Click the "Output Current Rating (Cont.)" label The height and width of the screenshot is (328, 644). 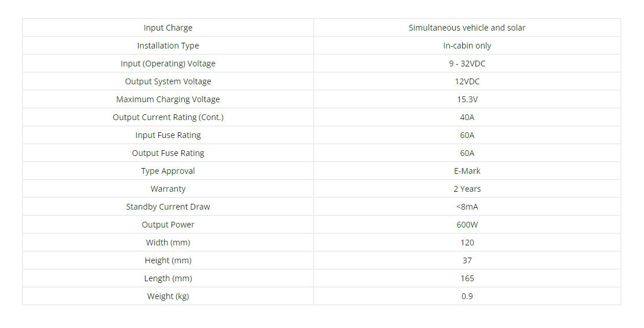click(167, 117)
